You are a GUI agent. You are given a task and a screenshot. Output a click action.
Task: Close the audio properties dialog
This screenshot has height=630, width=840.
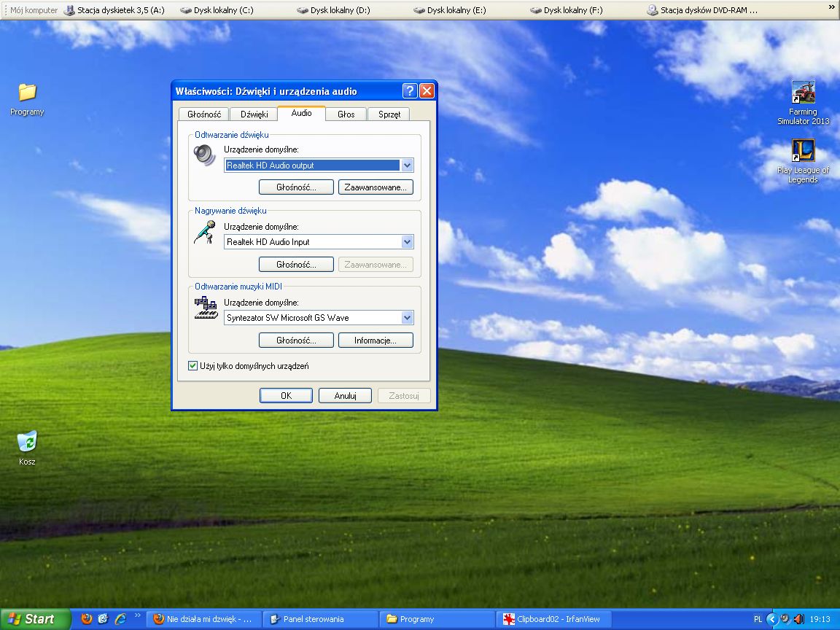coord(427,90)
